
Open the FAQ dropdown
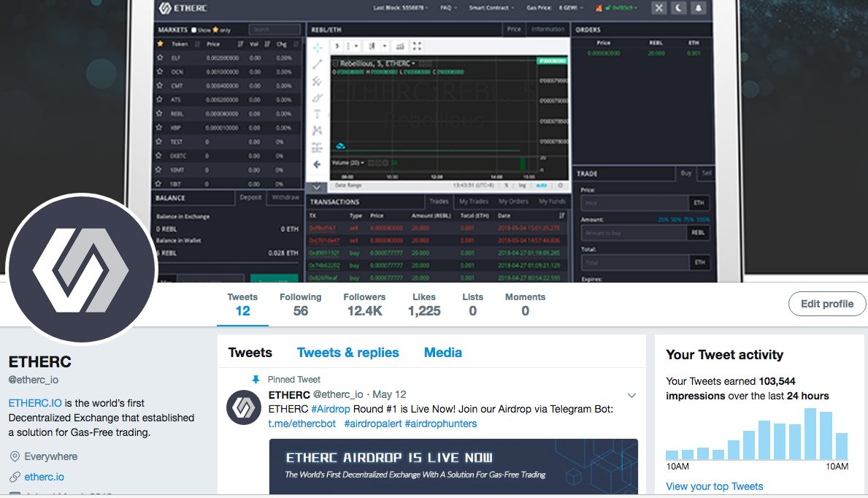click(449, 8)
